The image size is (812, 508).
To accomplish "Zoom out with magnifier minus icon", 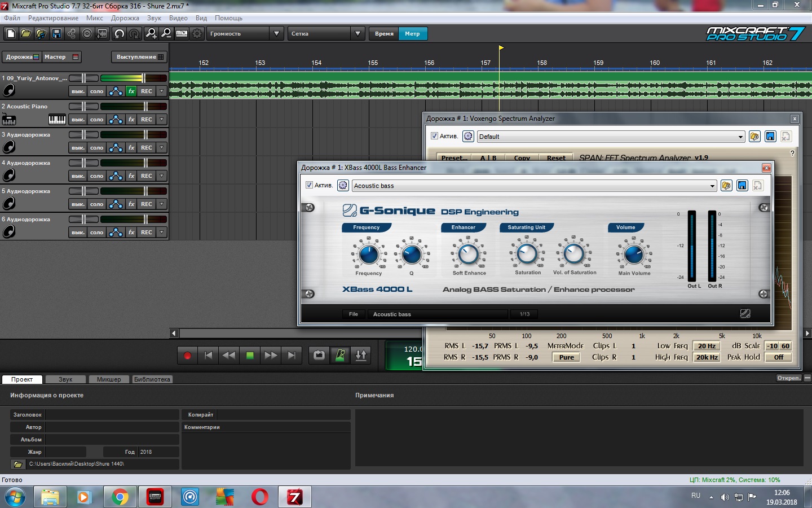I will pos(166,34).
